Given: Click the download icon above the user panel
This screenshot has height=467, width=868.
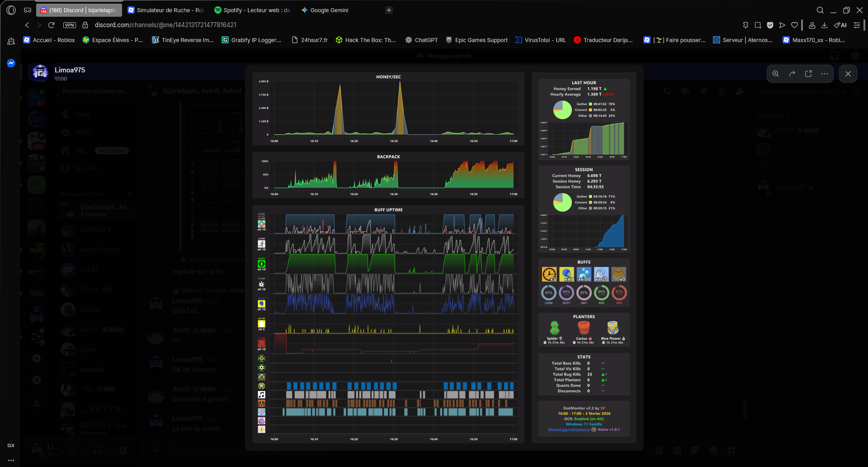Looking at the screenshot, I should point(37,401).
